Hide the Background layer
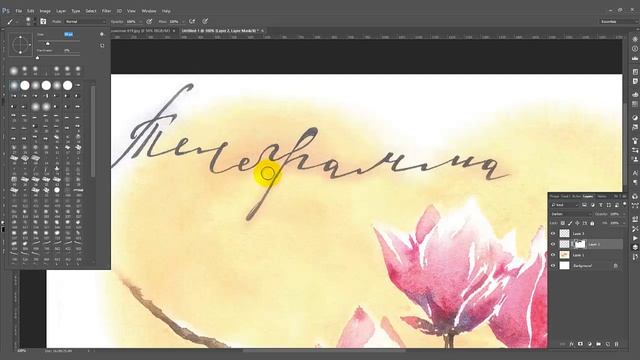Screen dimensions: 640x360 pyautogui.click(x=553, y=266)
